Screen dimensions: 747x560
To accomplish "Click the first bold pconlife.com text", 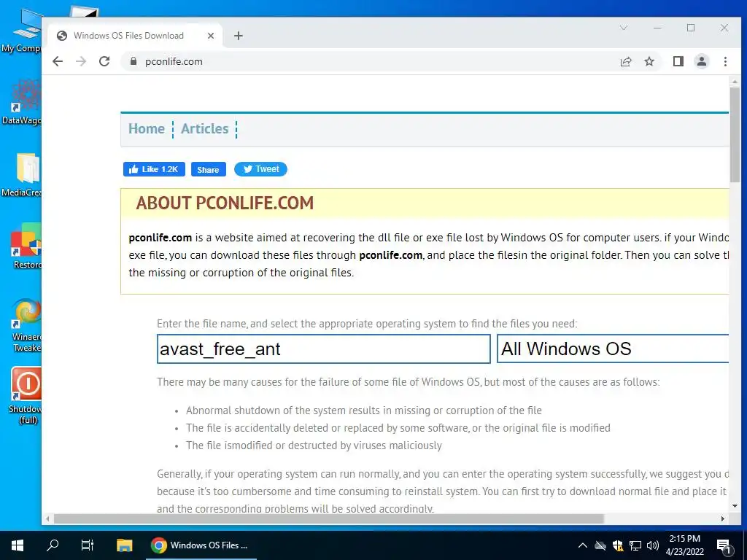I will 160,238.
